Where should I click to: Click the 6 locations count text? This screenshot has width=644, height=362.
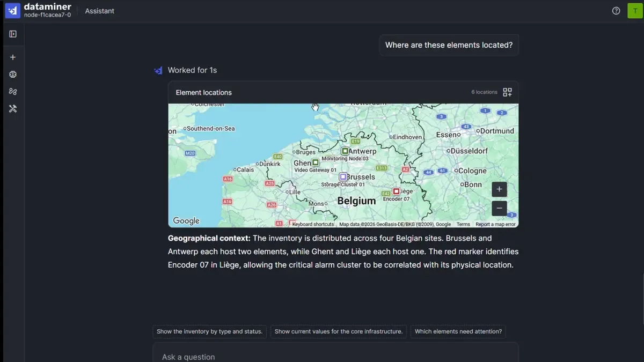point(485,92)
